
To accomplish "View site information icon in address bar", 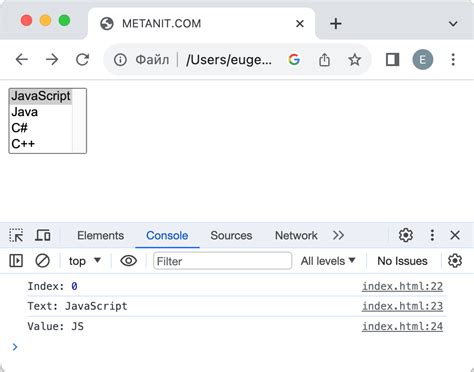I will pyautogui.click(x=120, y=60).
